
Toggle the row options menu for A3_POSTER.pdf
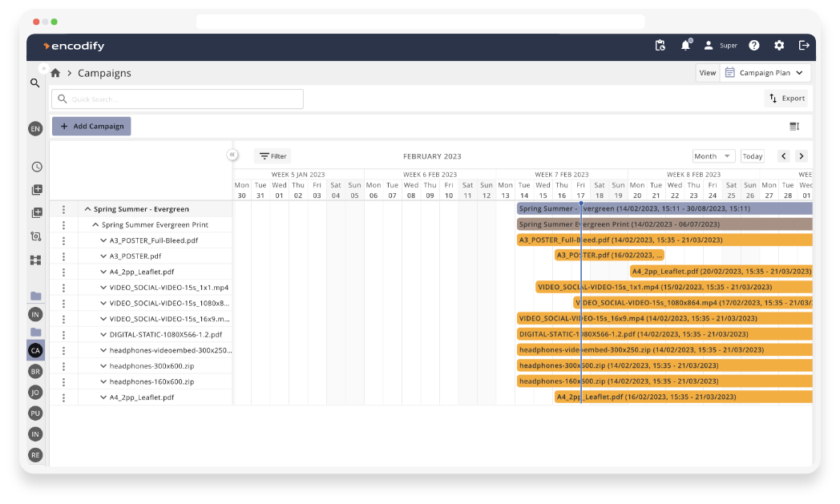pos(63,256)
